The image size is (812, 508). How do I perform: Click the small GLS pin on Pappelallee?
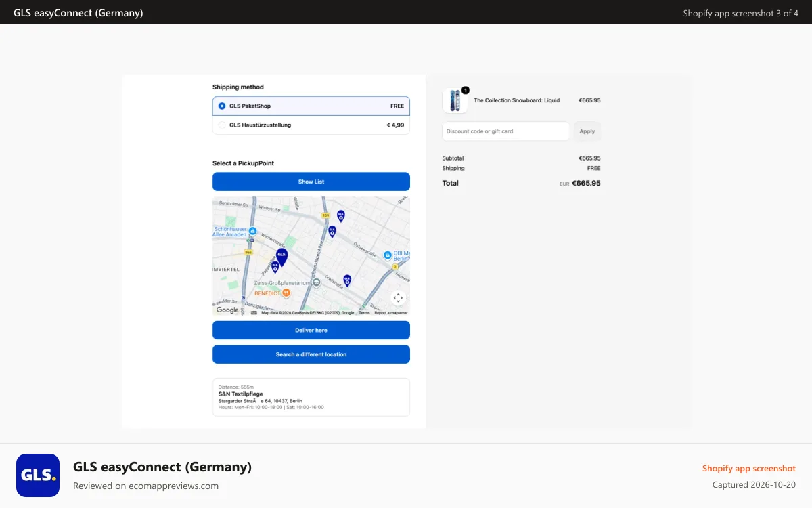[x=275, y=268]
